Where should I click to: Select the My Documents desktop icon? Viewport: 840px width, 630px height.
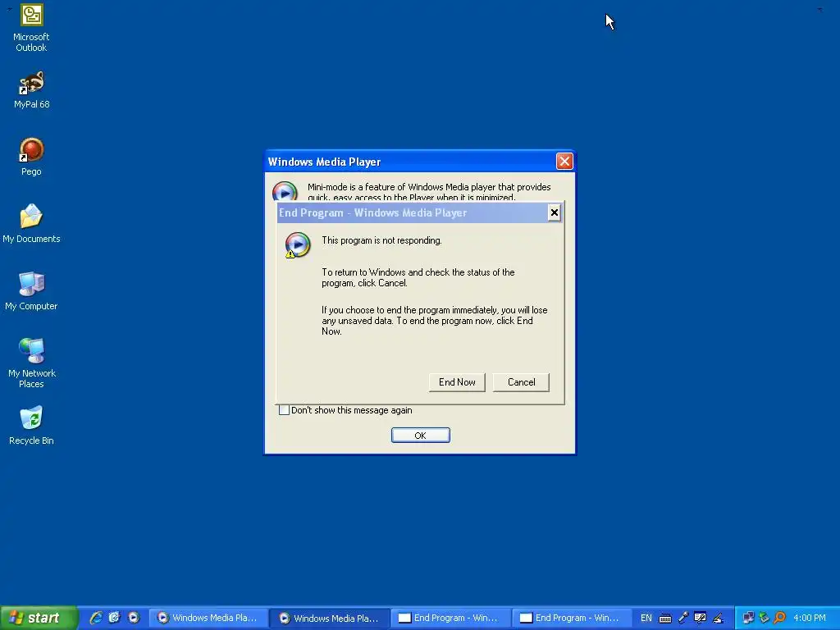pyautogui.click(x=31, y=224)
